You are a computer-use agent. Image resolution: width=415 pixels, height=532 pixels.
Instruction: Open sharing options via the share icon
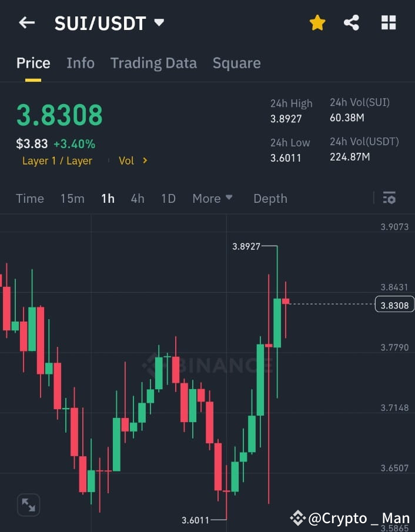click(x=352, y=22)
